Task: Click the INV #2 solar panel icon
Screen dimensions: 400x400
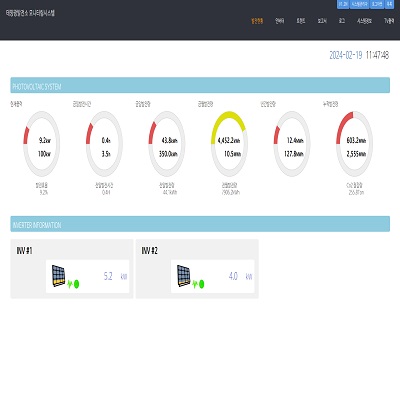Action: click(x=184, y=276)
